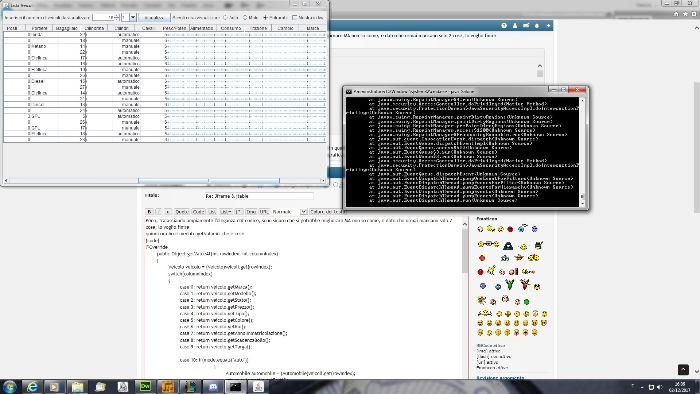Switch to command prompt taskbar icon
The width and height of the screenshot is (700, 394).
tap(235, 387)
